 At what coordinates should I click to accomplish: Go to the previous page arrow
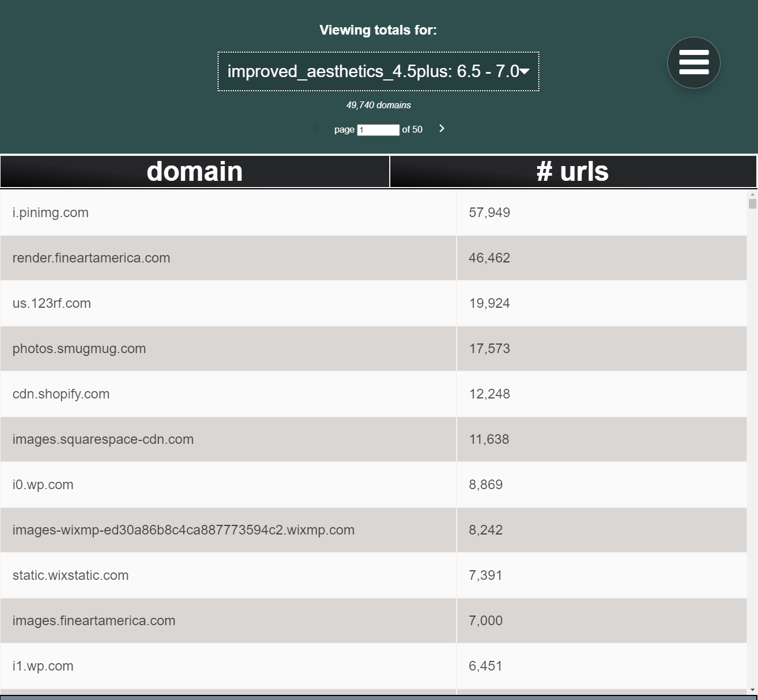(316, 129)
